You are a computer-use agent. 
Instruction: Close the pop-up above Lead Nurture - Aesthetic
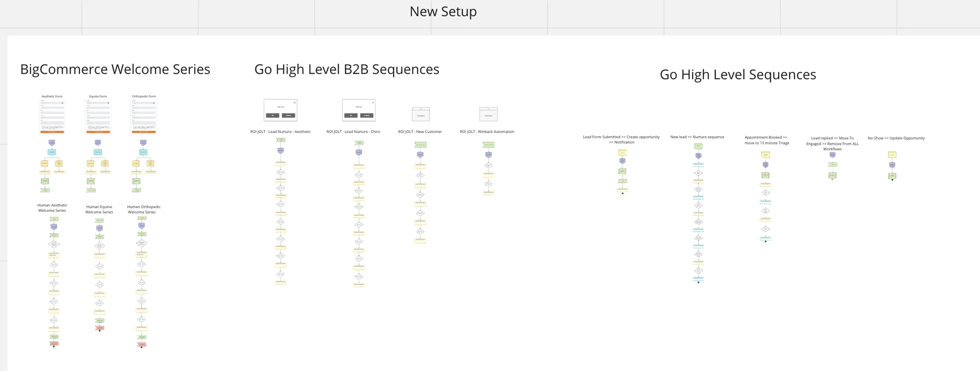[x=295, y=102]
